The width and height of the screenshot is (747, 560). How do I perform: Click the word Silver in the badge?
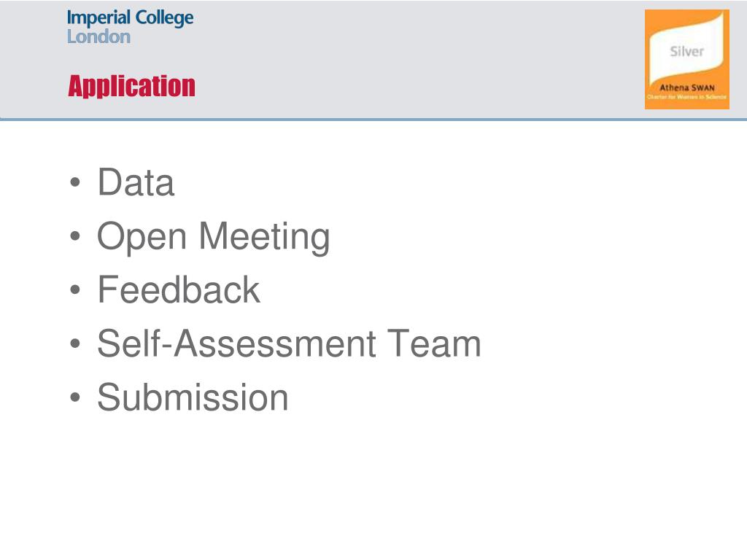coord(686,51)
